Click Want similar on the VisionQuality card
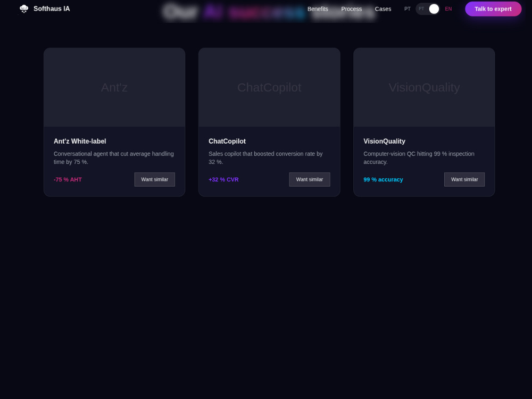This screenshot has height=399, width=532. point(464,179)
